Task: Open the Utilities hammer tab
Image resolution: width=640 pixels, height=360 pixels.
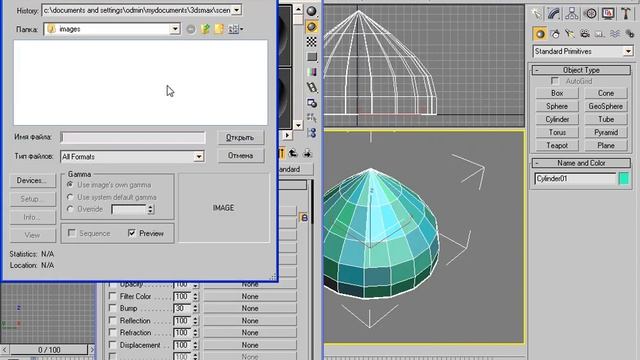Action: coord(626,13)
